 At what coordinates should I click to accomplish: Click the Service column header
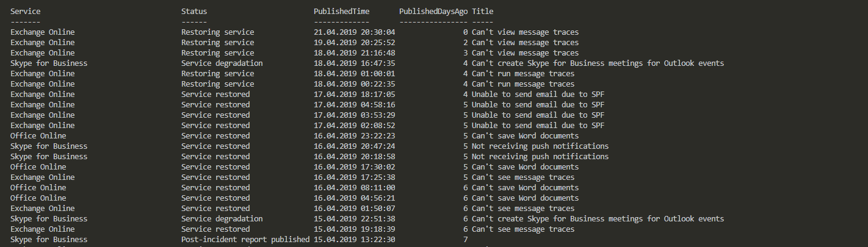[26, 11]
